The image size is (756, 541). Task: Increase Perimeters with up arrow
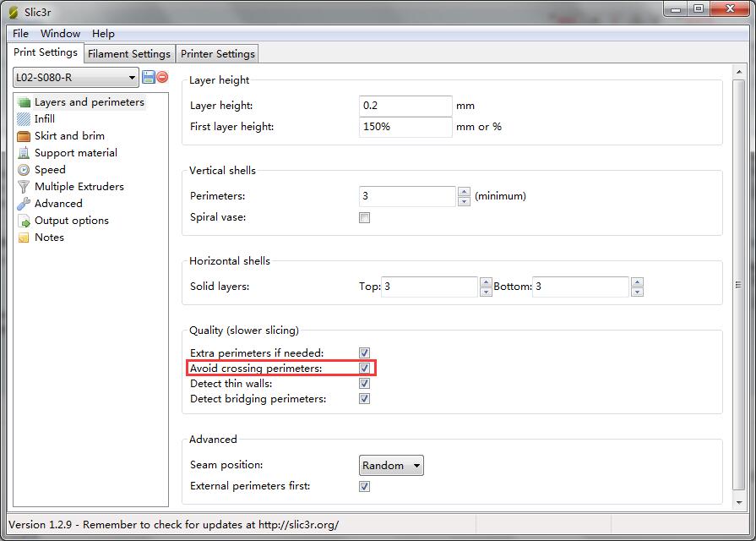464,192
